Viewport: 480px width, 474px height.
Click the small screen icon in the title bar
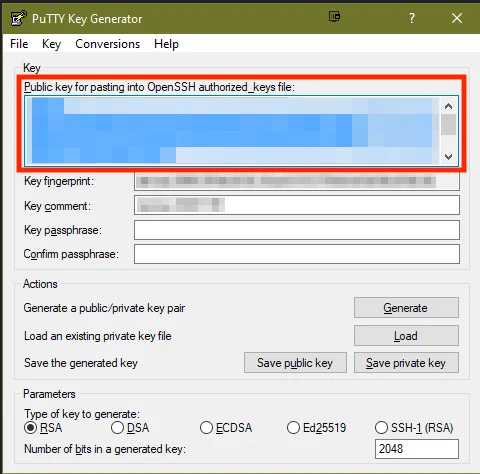(x=334, y=16)
